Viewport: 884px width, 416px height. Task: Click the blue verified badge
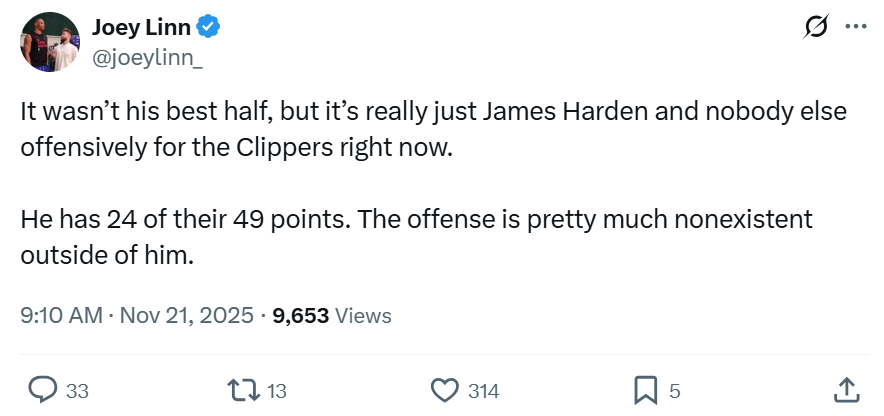208,28
